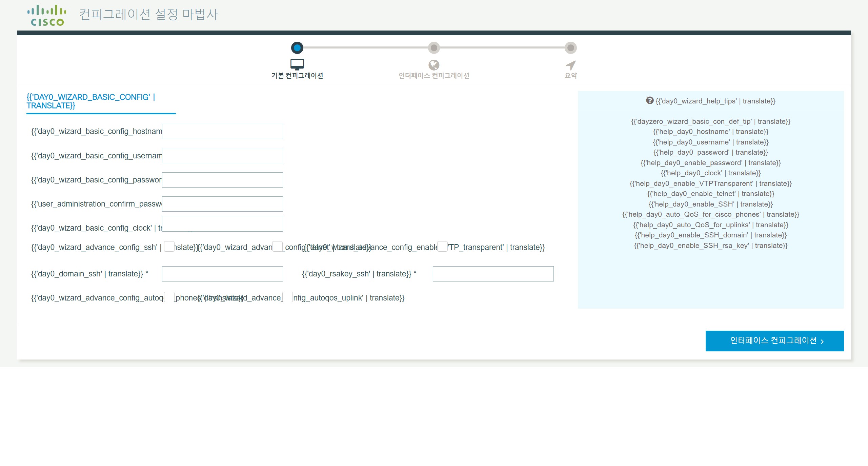Image resolution: width=868 pixels, height=466 pixels.
Task: Click the help_day0_enable_SSH_domain tip text
Action: point(711,235)
